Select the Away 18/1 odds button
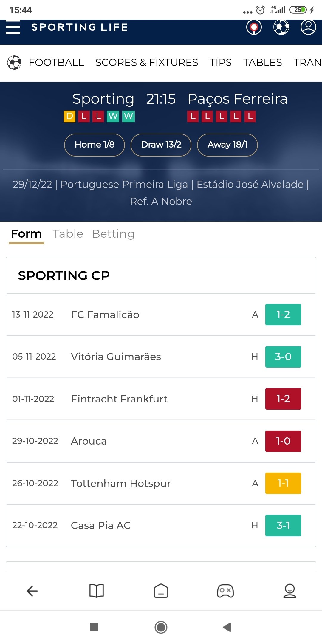This screenshot has height=644, width=322. pyautogui.click(x=227, y=145)
